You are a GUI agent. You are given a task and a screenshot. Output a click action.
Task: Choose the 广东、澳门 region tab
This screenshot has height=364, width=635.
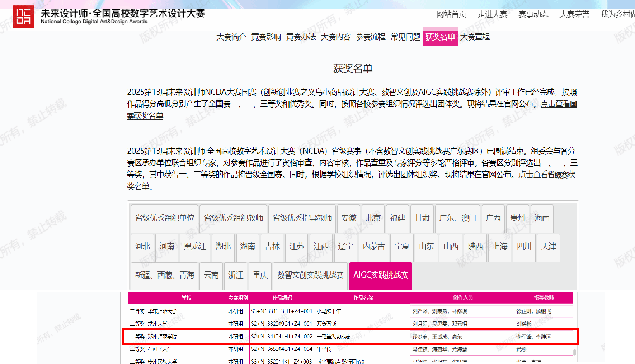[457, 218]
